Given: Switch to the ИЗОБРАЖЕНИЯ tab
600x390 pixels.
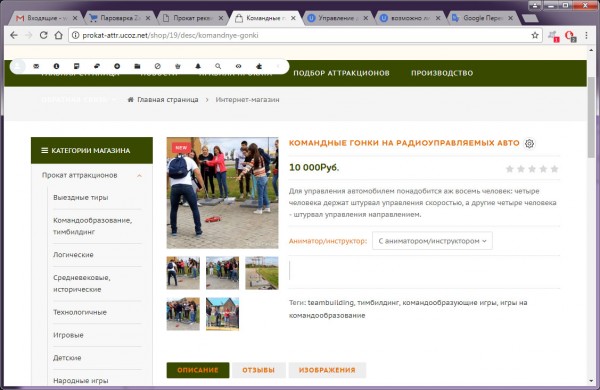Looking at the screenshot, I should (x=327, y=370).
